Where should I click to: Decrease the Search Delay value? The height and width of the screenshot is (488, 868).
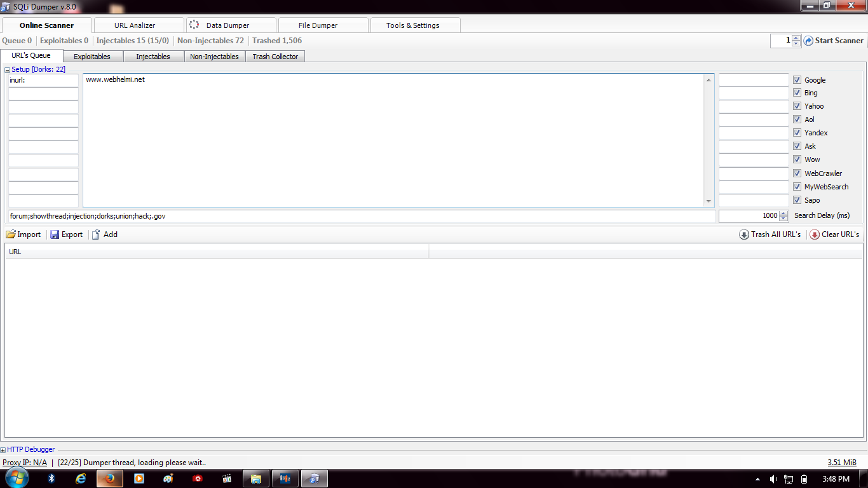(783, 219)
